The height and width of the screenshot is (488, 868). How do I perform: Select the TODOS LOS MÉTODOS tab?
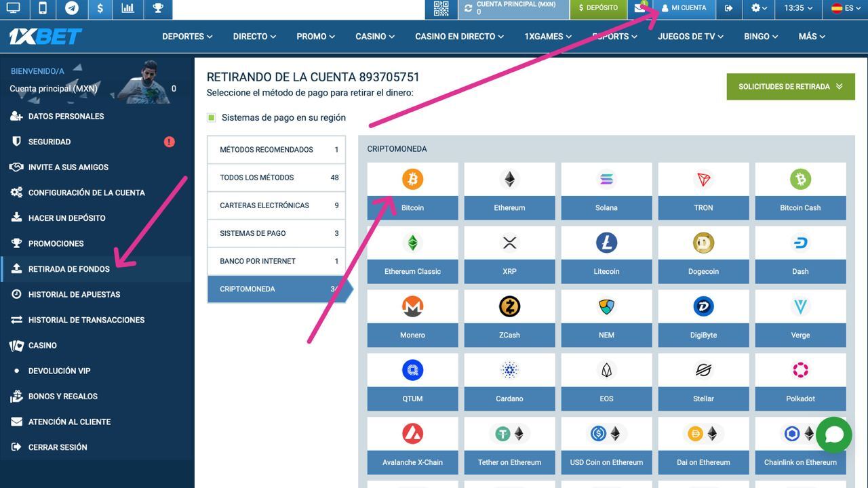[x=276, y=178]
